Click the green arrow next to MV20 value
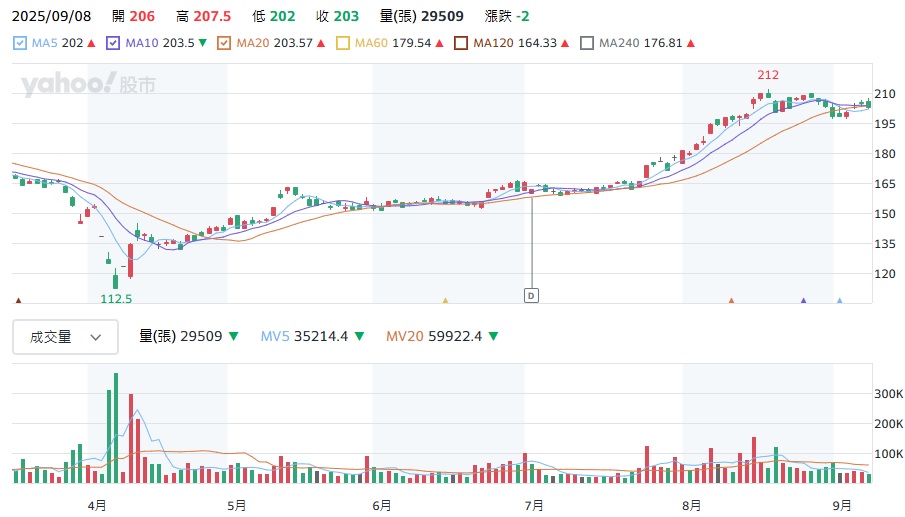 pos(494,337)
